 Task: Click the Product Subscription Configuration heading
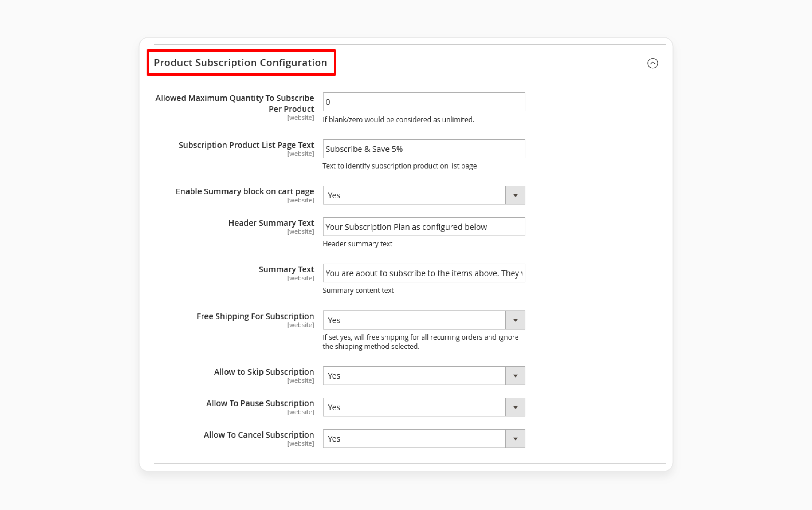click(240, 63)
